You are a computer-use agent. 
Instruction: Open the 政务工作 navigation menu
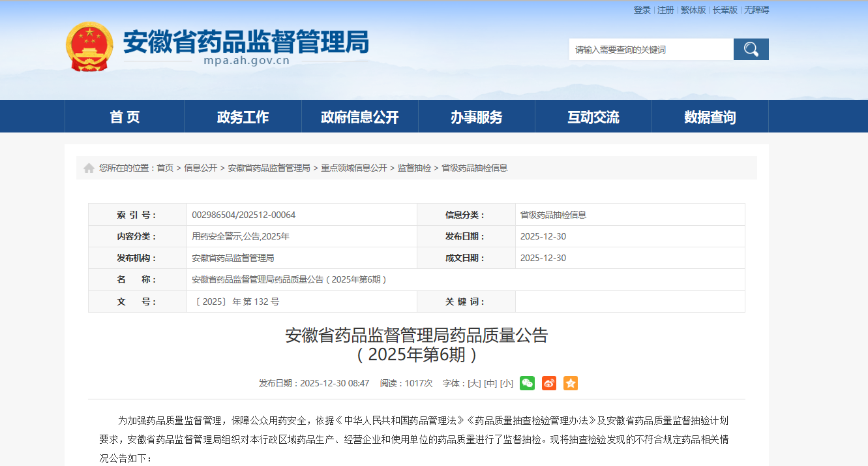click(243, 117)
